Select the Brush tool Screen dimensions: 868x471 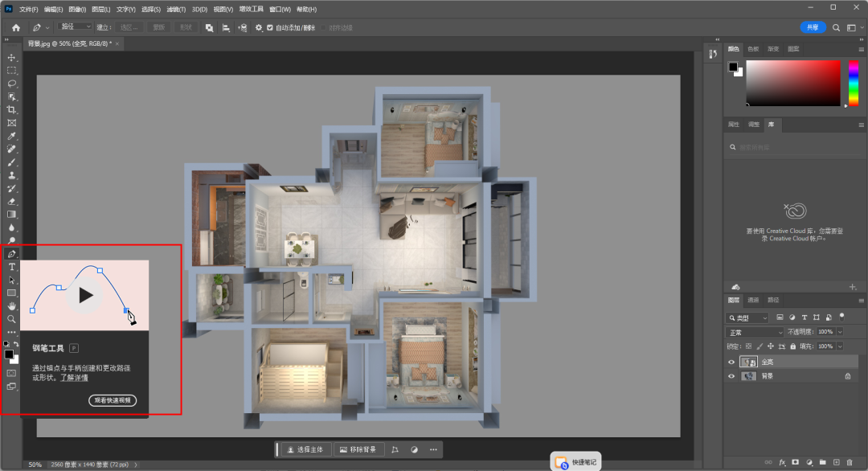(11, 162)
